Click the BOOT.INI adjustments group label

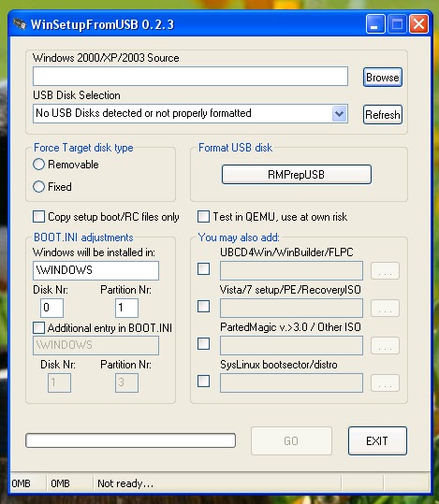(x=83, y=238)
